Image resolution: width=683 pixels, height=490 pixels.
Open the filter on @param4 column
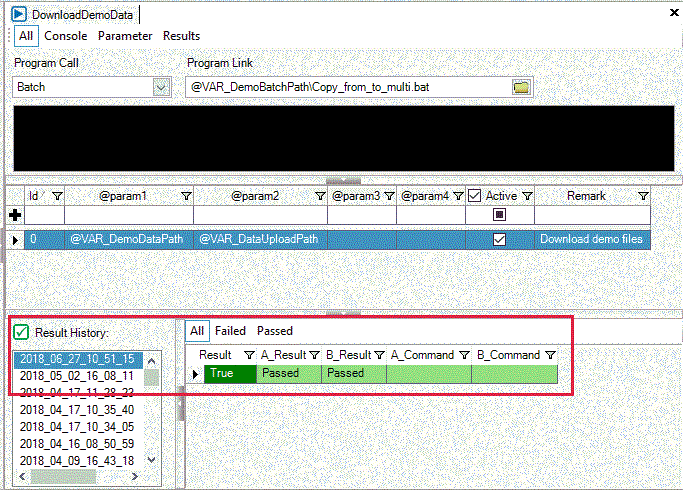[458, 196]
